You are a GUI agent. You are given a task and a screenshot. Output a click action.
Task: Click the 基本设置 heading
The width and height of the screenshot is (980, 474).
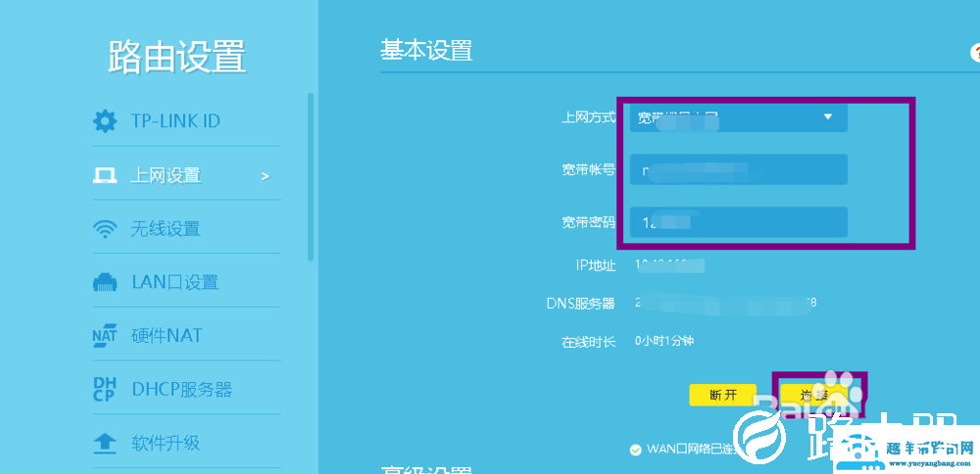click(426, 50)
